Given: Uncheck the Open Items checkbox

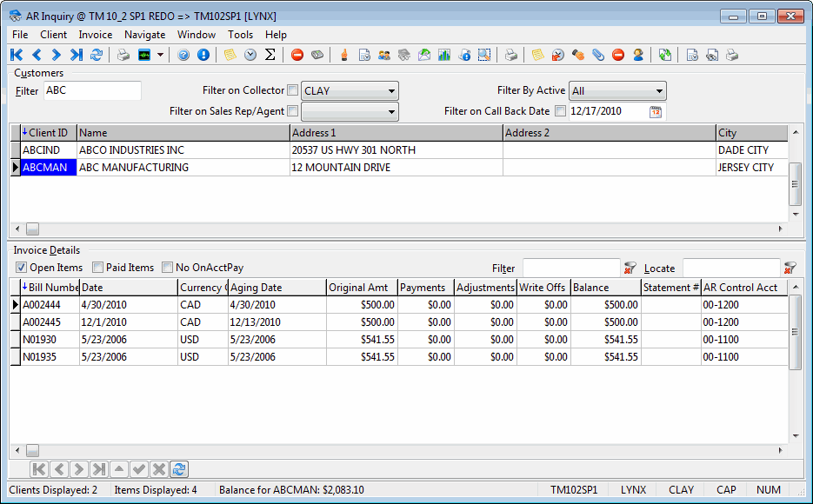Looking at the screenshot, I should (22, 268).
